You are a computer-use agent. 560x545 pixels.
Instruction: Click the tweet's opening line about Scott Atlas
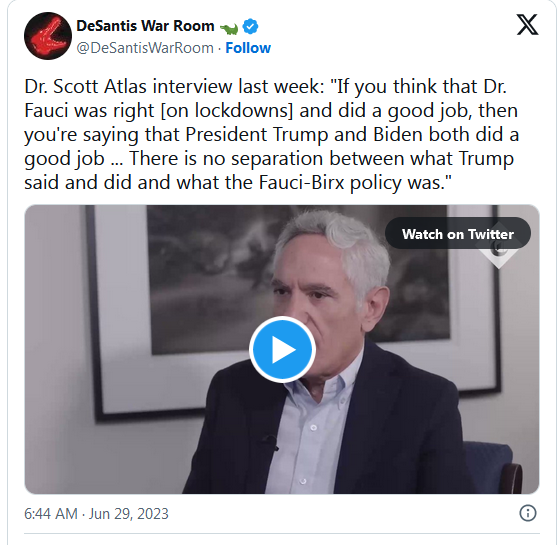[265, 86]
